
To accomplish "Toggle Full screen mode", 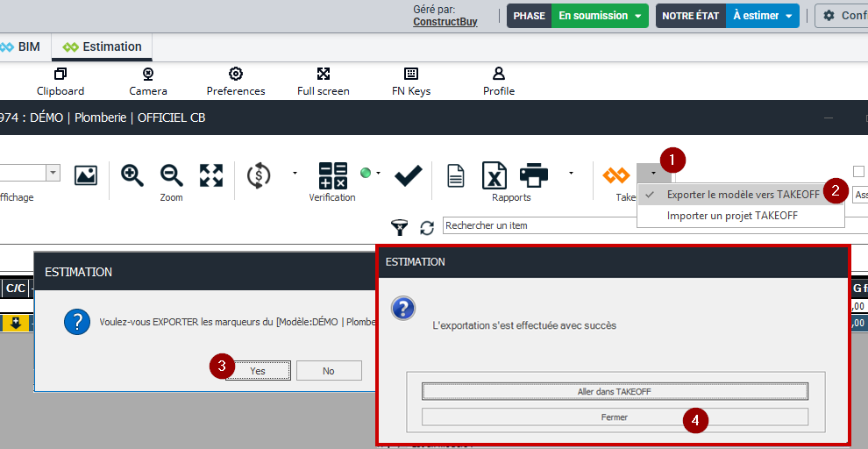I will click(x=323, y=82).
